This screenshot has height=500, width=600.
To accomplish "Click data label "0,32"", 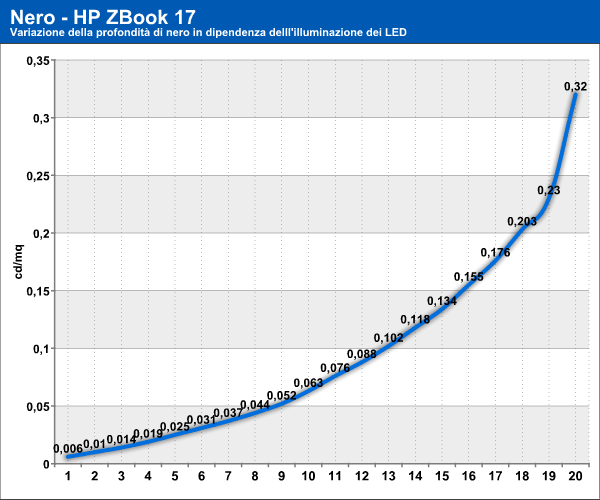I will pos(576,86).
